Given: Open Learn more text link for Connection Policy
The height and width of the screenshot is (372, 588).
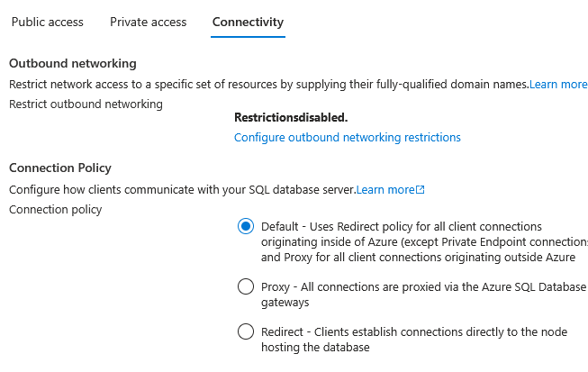Looking at the screenshot, I should coord(384,190).
